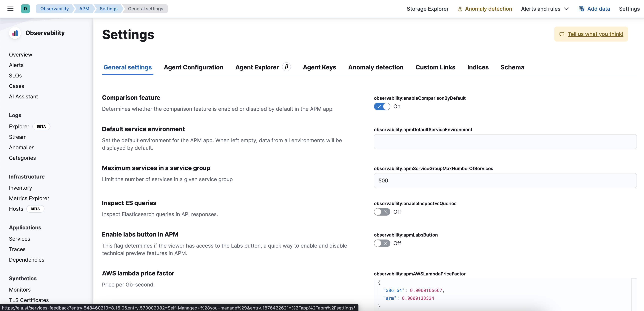Screen dimensions: 644x311
Task: Click the Comparison feature heading
Action: (131, 98)
